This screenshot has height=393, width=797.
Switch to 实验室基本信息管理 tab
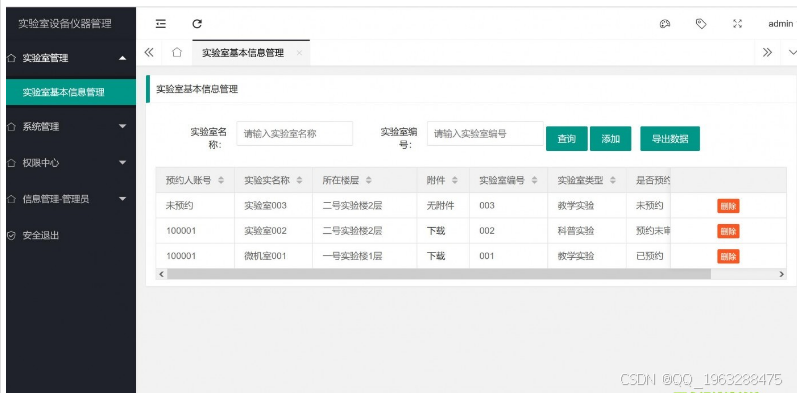click(x=243, y=53)
